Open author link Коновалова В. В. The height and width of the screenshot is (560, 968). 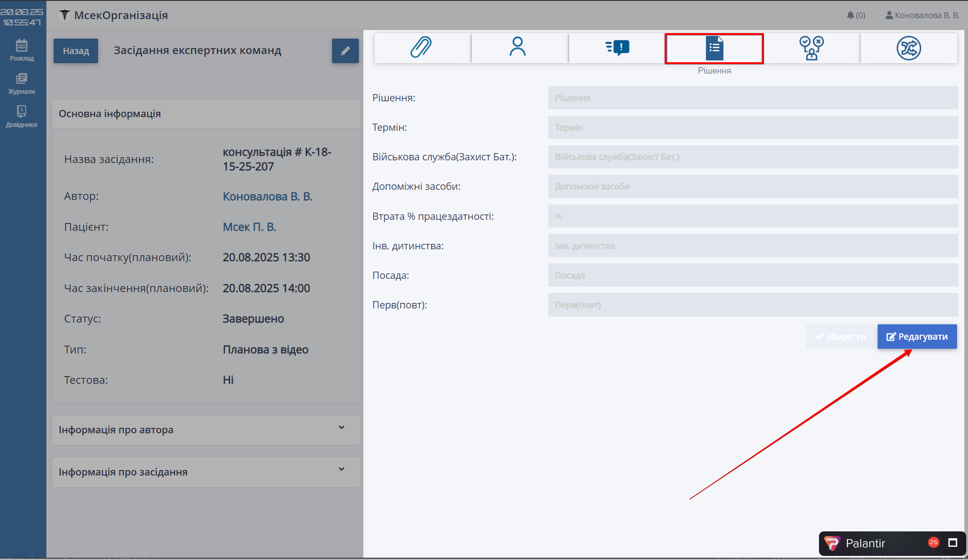(x=268, y=197)
